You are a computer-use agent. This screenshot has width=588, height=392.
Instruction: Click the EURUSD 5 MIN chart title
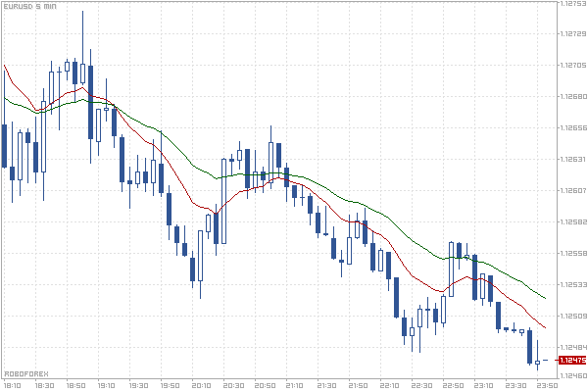pos(30,7)
